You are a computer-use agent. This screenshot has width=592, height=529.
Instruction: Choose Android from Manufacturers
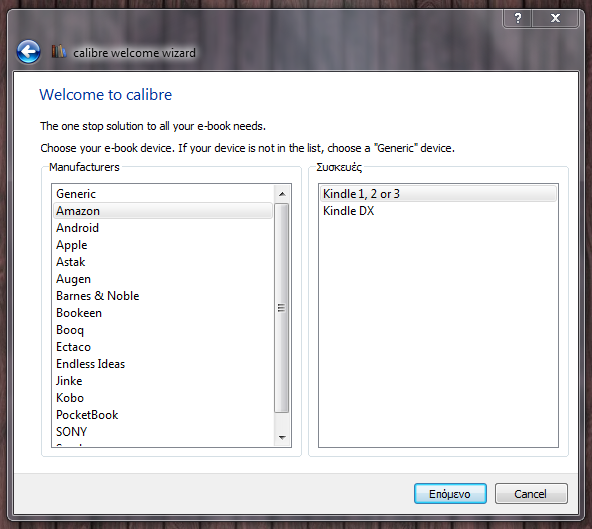[163, 228]
